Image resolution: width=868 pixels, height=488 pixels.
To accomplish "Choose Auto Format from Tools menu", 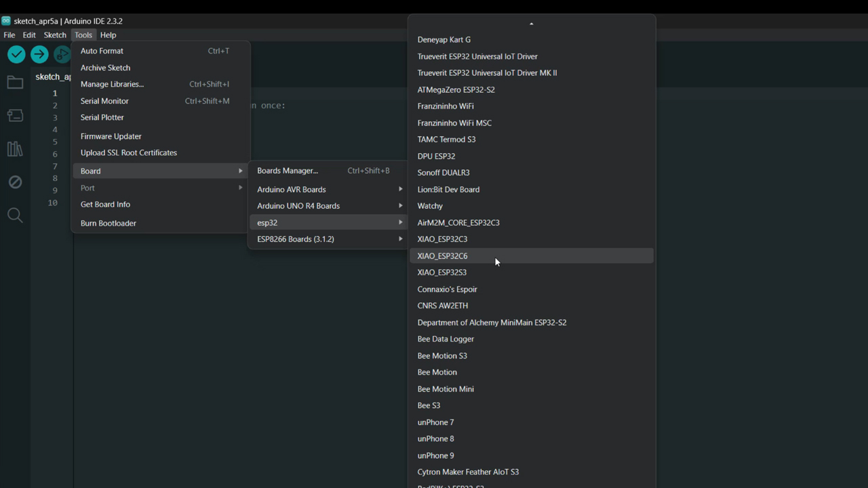I will [x=161, y=51].
